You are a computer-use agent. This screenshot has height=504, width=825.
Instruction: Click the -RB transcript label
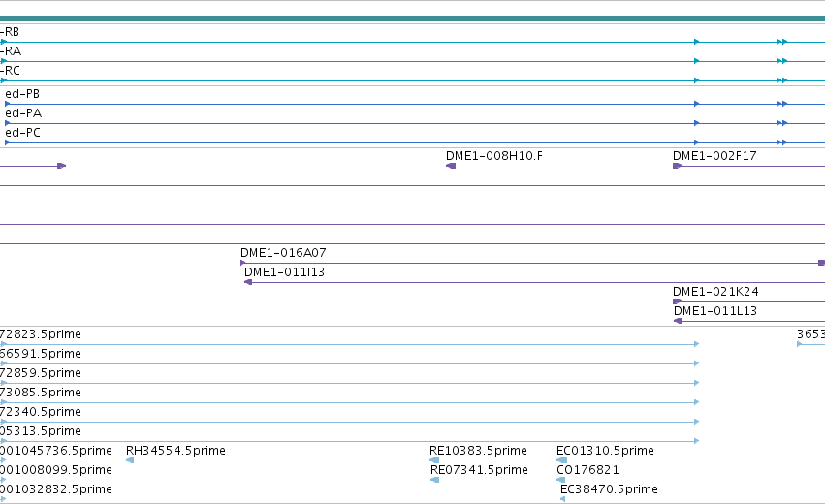(10, 32)
